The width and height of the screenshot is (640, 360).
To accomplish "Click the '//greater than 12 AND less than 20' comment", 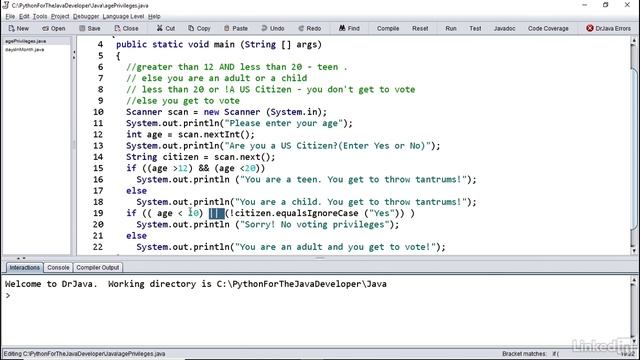I will tap(237, 67).
